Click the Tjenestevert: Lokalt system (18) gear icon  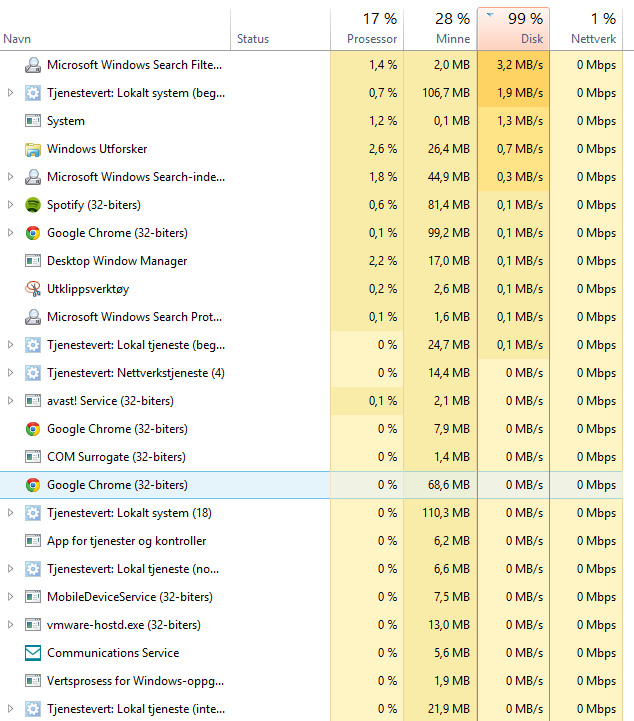pos(33,513)
